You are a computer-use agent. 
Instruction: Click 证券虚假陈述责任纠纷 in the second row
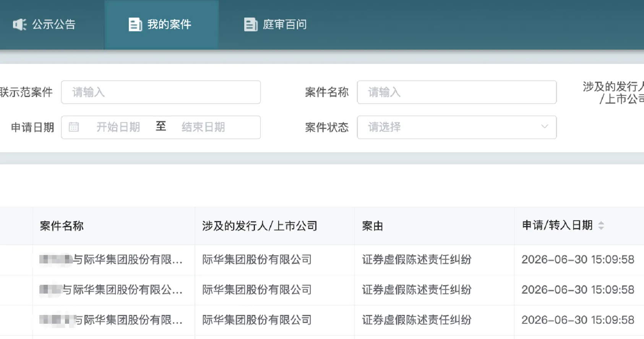point(417,290)
